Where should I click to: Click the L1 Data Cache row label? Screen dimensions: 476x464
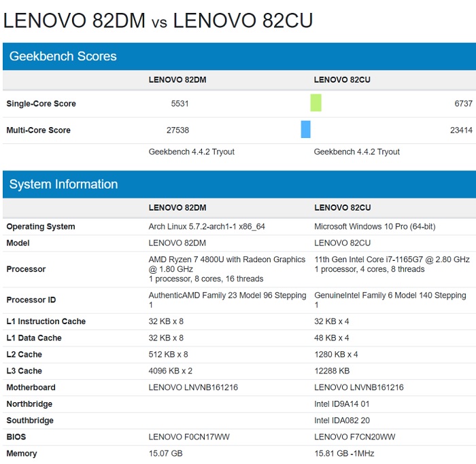click(x=34, y=338)
